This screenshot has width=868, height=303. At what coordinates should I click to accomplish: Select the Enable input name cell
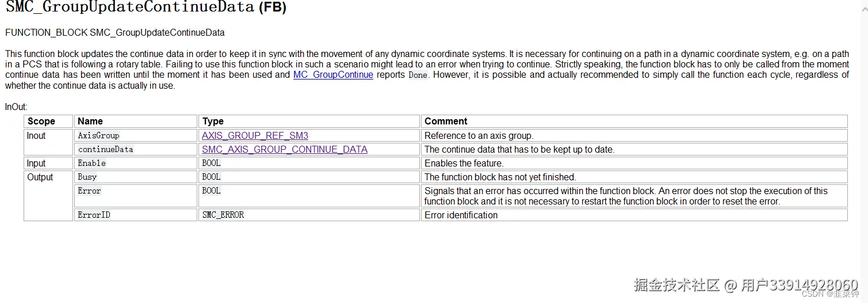click(x=92, y=164)
